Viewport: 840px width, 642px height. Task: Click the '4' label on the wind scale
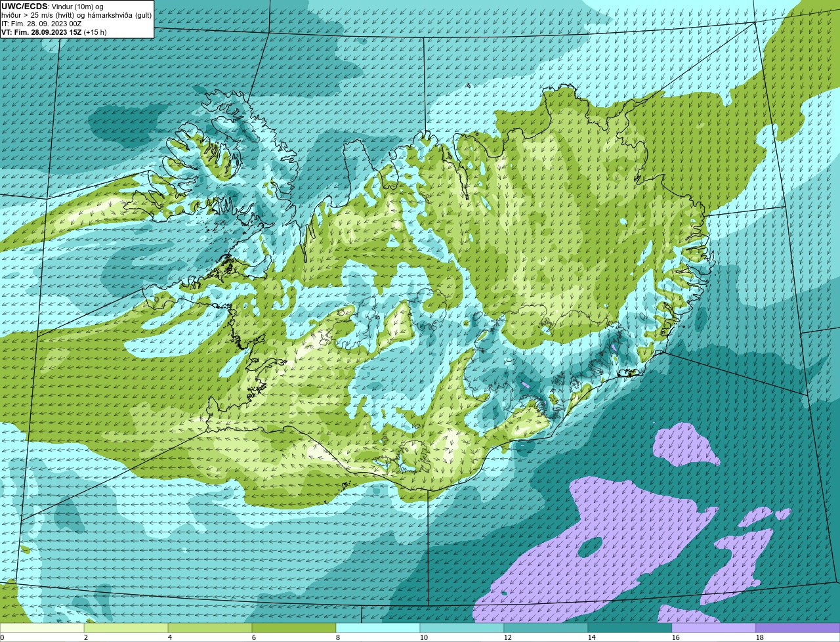click(x=170, y=637)
